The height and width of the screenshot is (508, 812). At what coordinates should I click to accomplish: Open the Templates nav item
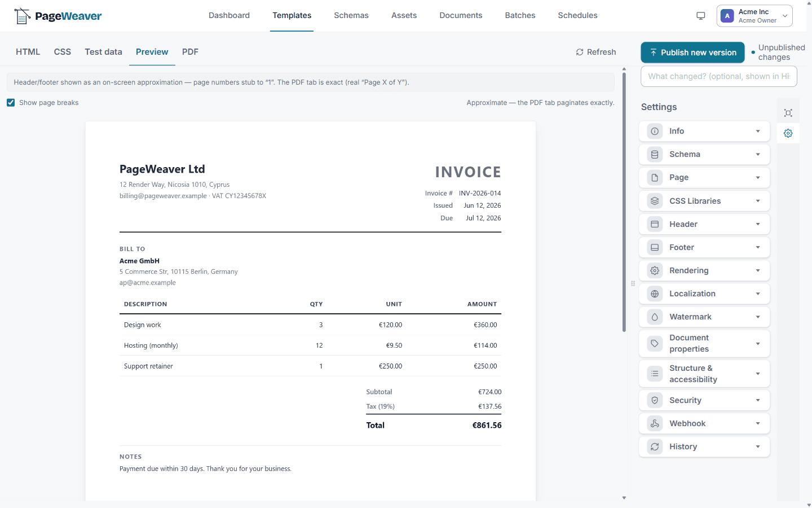(292, 15)
